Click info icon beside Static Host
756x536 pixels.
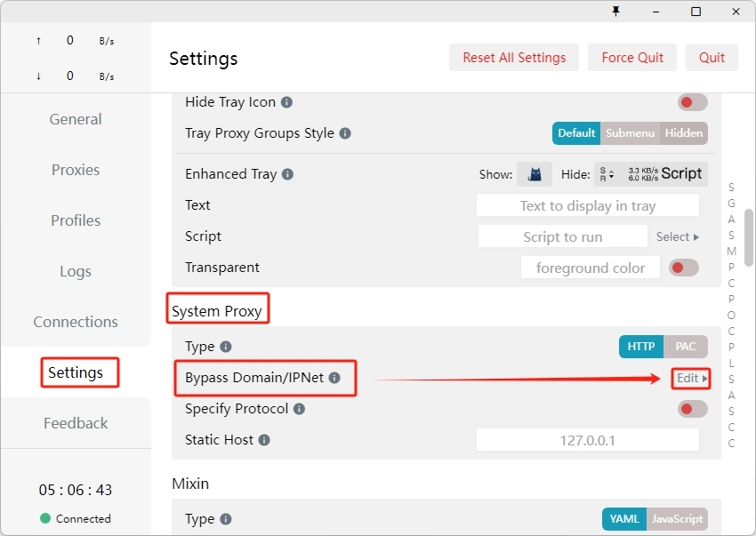point(264,440)
